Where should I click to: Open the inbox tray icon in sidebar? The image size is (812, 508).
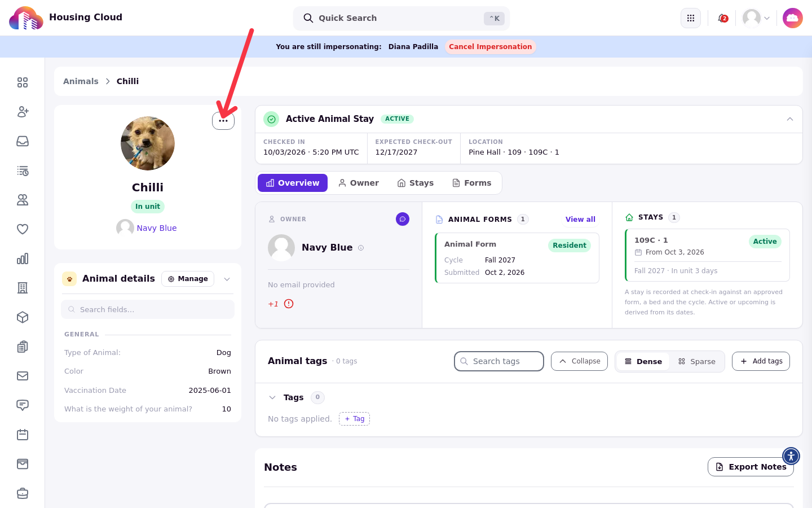point(23,141)
